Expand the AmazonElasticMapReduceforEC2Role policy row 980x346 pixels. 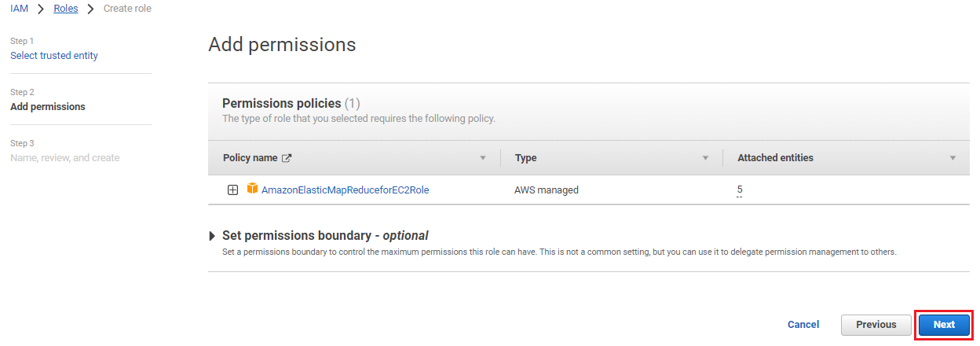(232, 190)
